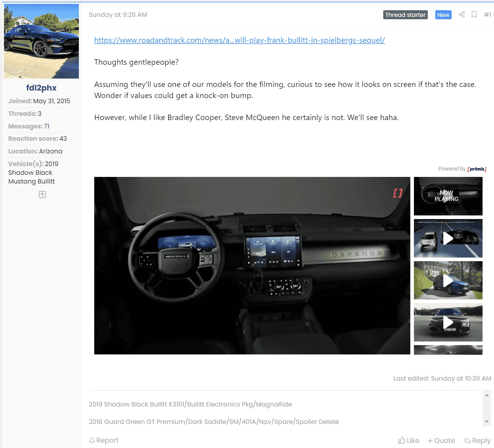This screenshot has width=494, height=448.
Task: Click the Thread starter badge
Action: pyautogui.click(x=405, y=15)
